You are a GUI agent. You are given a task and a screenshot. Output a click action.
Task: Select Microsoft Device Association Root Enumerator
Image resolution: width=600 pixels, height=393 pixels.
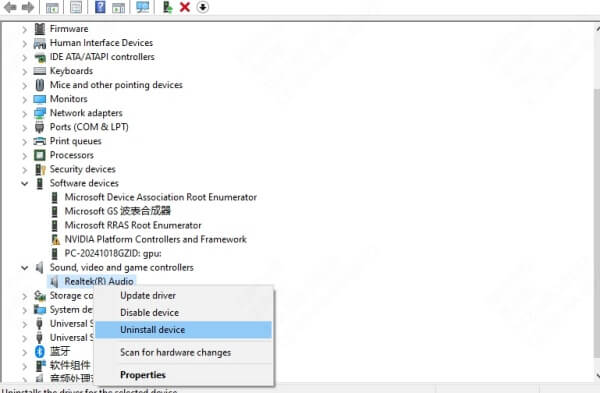[x=160, y=197]
